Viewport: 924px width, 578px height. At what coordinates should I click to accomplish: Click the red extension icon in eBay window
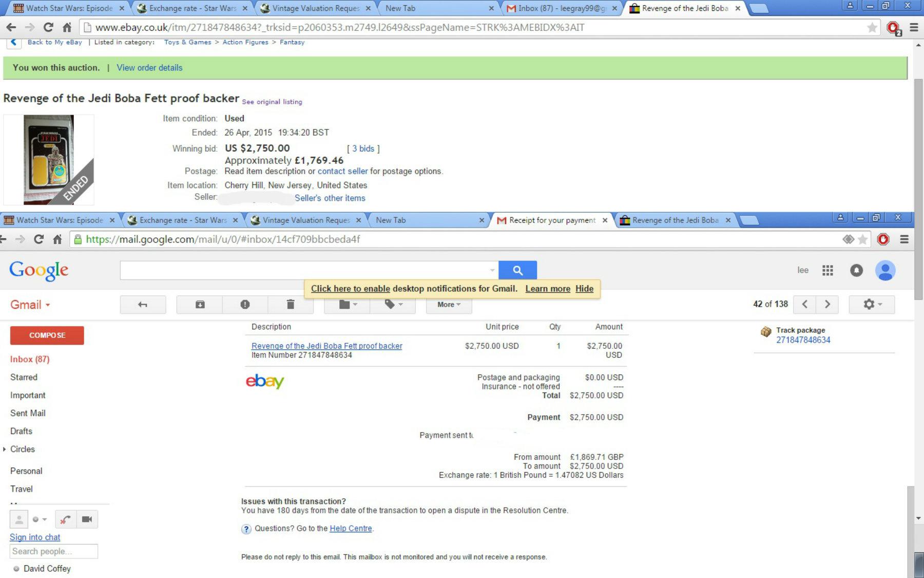coord(894,28)
